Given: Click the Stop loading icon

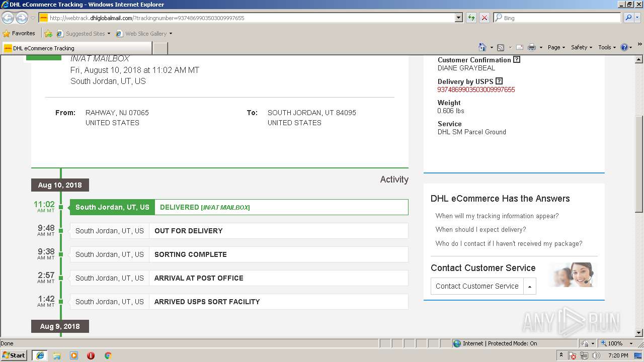Looking at the screenshot, I should click(484, 18).
